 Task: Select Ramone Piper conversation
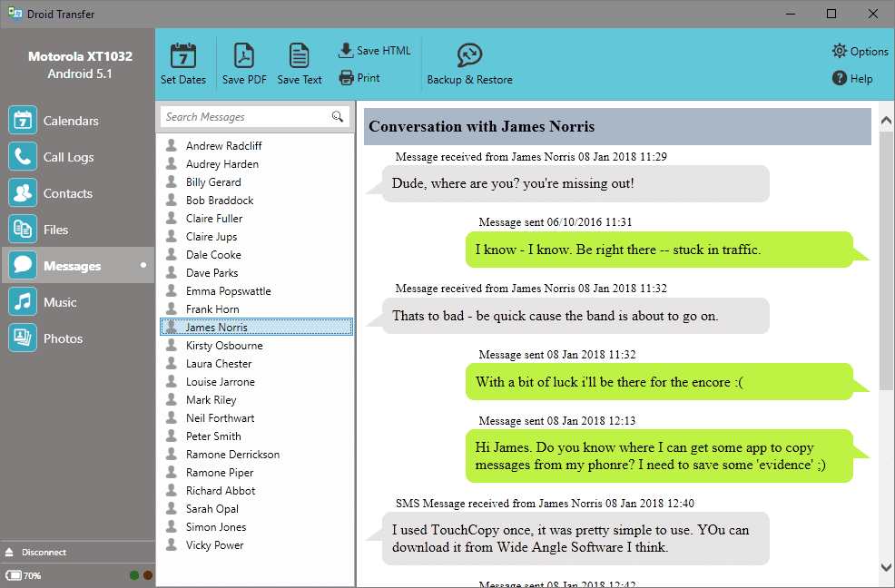(x=256, y=473)
